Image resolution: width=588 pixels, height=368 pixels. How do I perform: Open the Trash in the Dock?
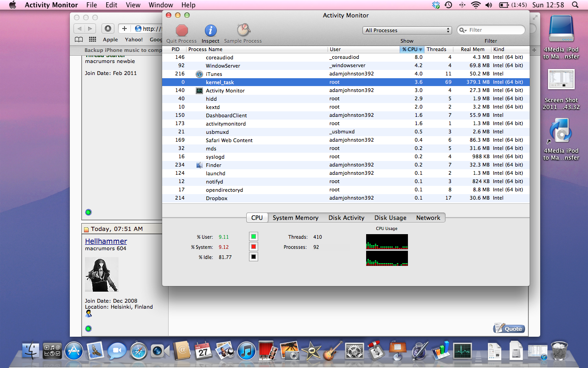(x=559, y=351)
